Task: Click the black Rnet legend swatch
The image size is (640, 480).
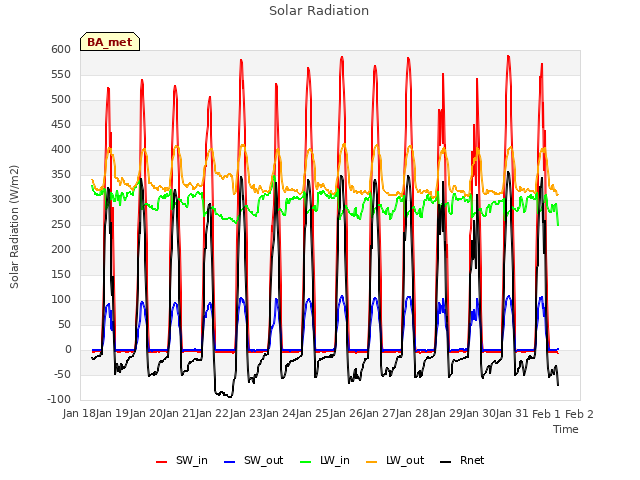Action: click(x=445, y=462)
